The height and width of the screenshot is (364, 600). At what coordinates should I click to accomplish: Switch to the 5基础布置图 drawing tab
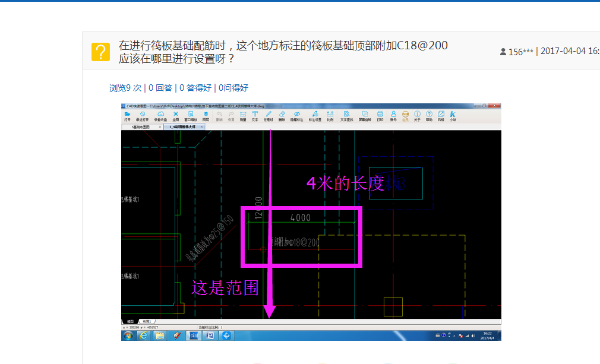141,127
